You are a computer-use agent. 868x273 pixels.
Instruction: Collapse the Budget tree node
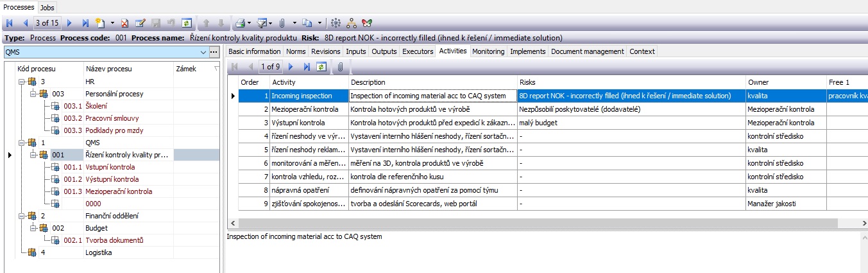pyautogui.click(x=33, y=228)
